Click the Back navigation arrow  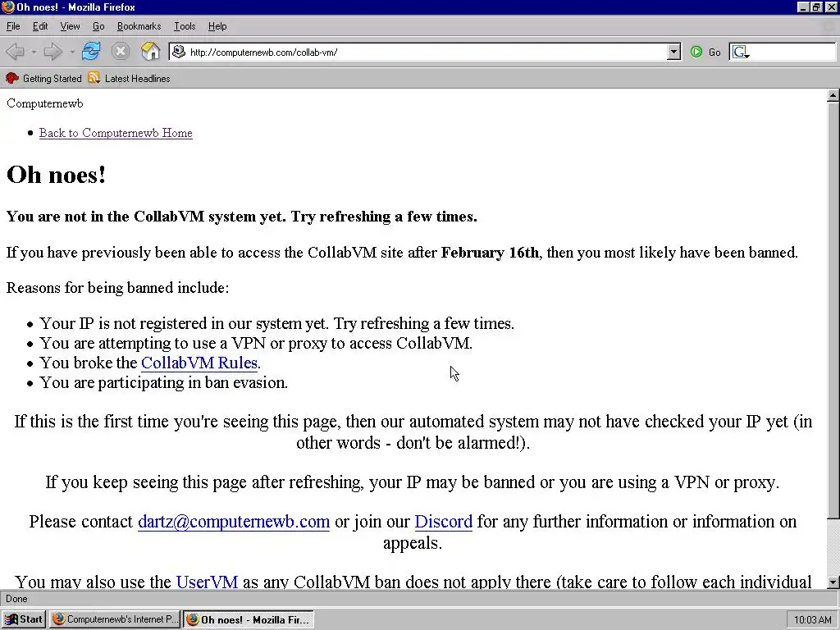15,52
